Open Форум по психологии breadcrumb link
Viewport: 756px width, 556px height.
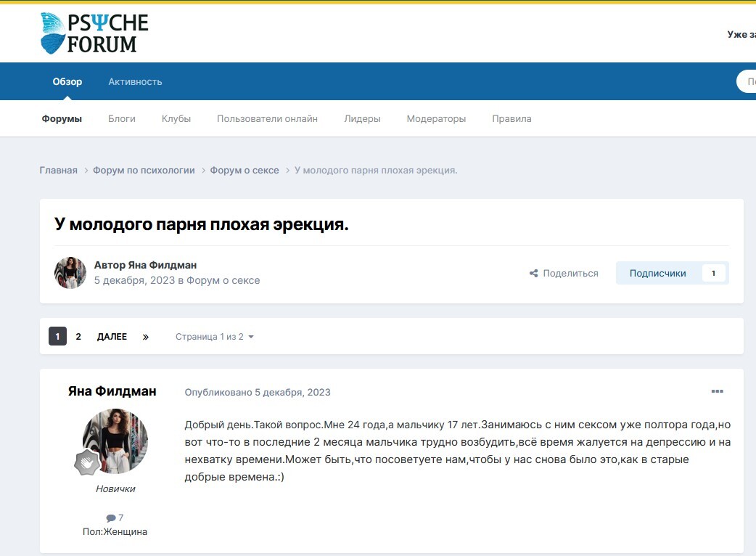tap(144, 170)
